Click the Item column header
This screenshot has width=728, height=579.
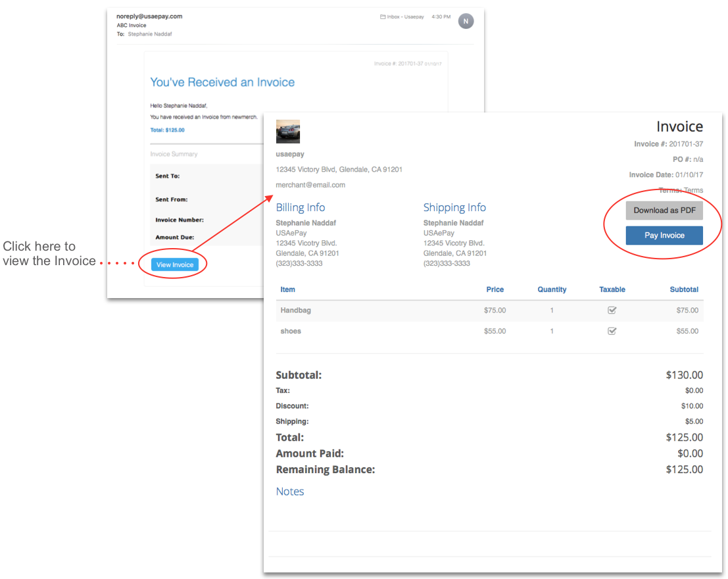(288, 289)
